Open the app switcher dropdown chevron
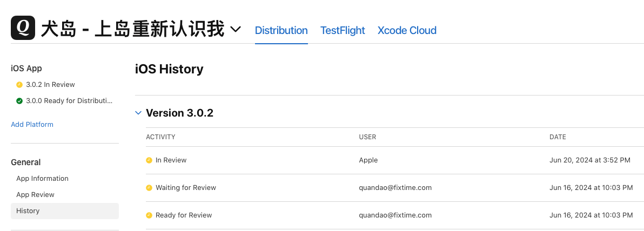 [236, 29]
